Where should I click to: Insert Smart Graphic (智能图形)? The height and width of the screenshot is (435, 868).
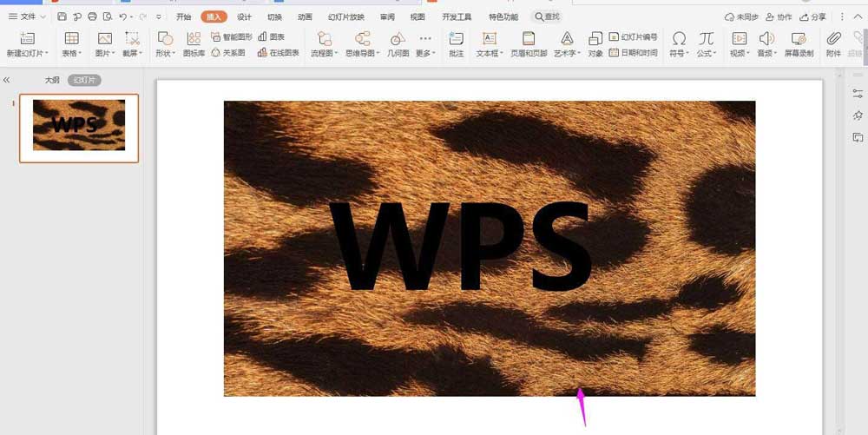pos(231,37)
